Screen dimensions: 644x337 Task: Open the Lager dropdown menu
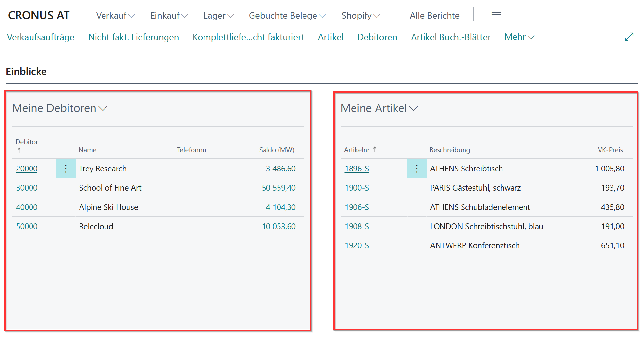tap(218, 16)
